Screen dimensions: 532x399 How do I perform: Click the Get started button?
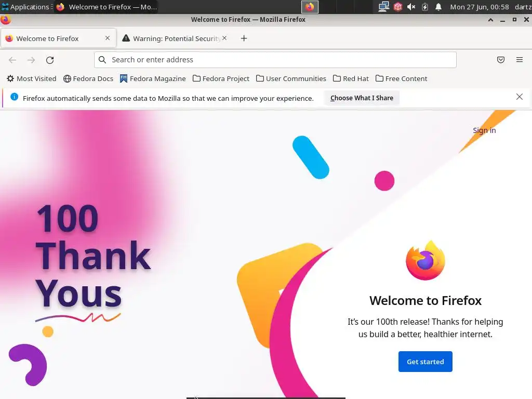(425, 362)
